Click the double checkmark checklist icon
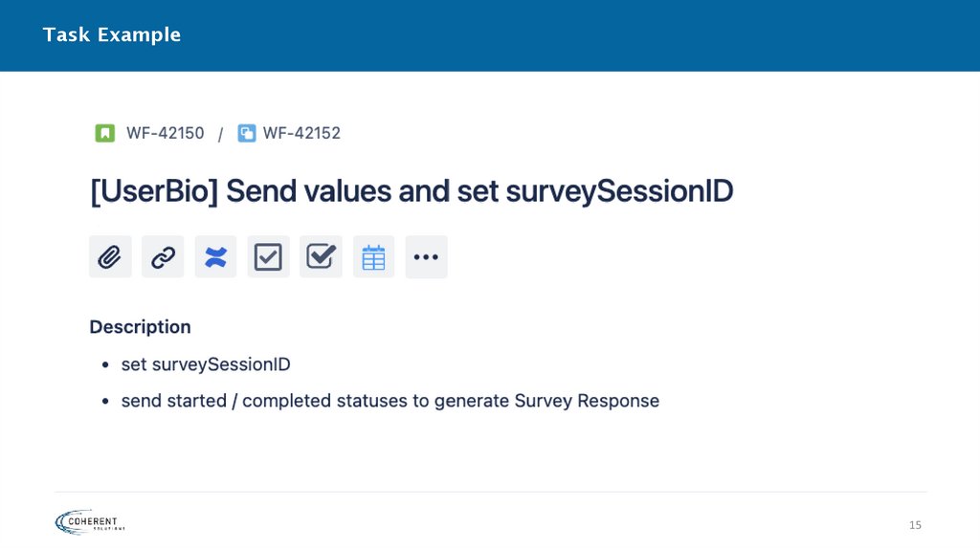980x549 pixels. 321,257
